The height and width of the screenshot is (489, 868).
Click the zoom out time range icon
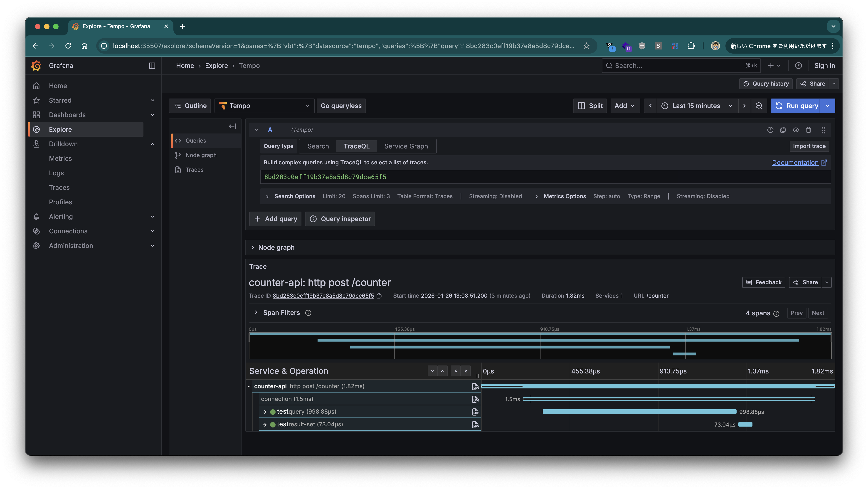point(759,106)
